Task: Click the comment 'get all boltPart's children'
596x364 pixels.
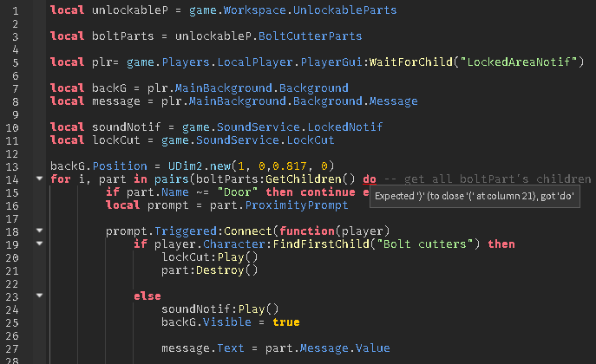Action: pyautogui.click(x=498, y=179)
